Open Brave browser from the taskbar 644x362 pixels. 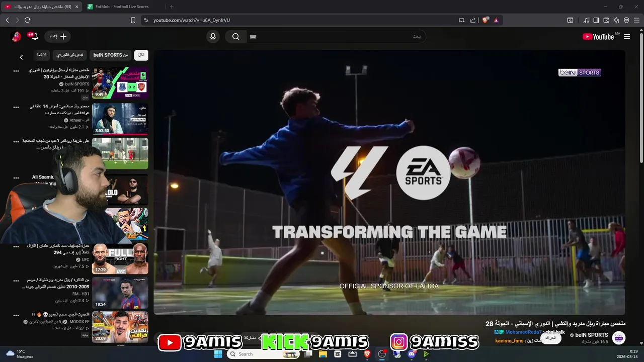point(367,354)
